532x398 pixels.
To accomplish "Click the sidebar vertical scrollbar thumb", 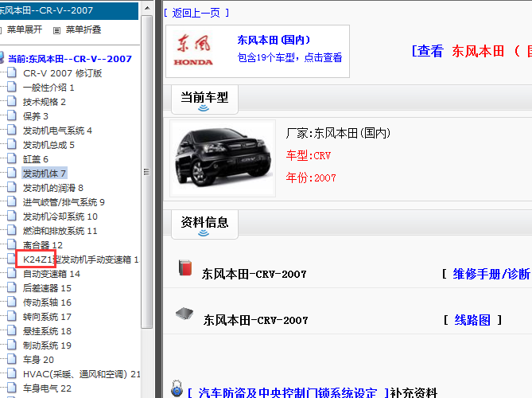I will 146,171.
